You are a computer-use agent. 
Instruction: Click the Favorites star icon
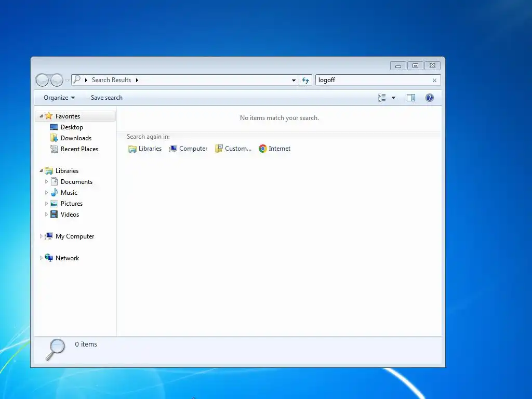49,116
